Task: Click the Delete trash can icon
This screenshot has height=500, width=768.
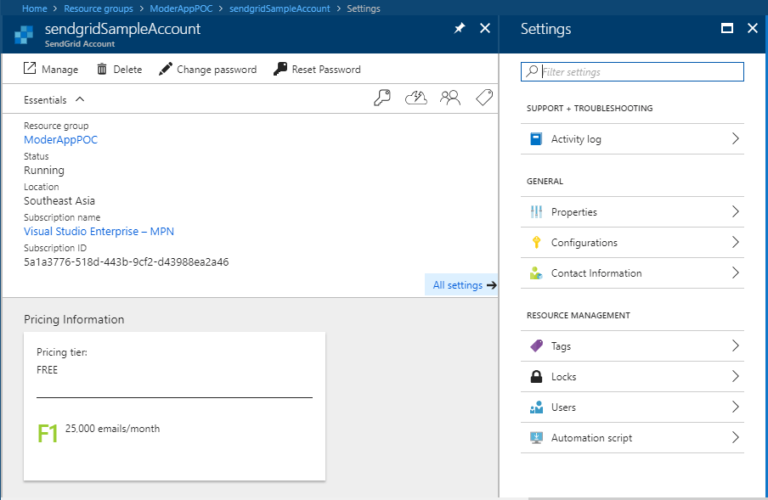Action: pos(101,69)
